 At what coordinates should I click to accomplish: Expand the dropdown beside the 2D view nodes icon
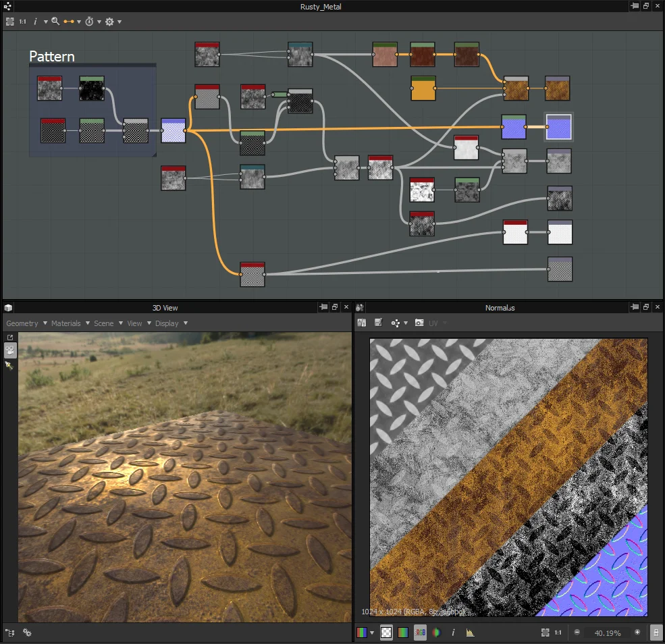click(x=406, y=323)
